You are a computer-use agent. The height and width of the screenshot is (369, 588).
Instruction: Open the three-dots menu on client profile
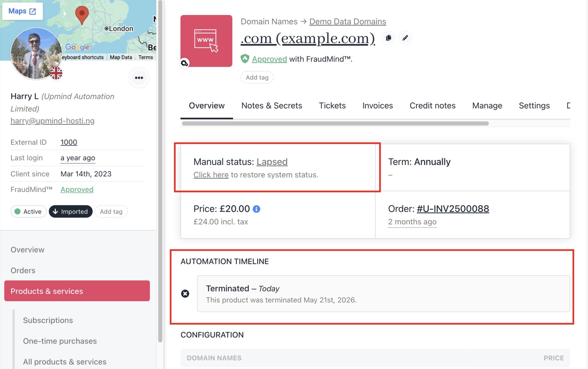coord(139,78)
